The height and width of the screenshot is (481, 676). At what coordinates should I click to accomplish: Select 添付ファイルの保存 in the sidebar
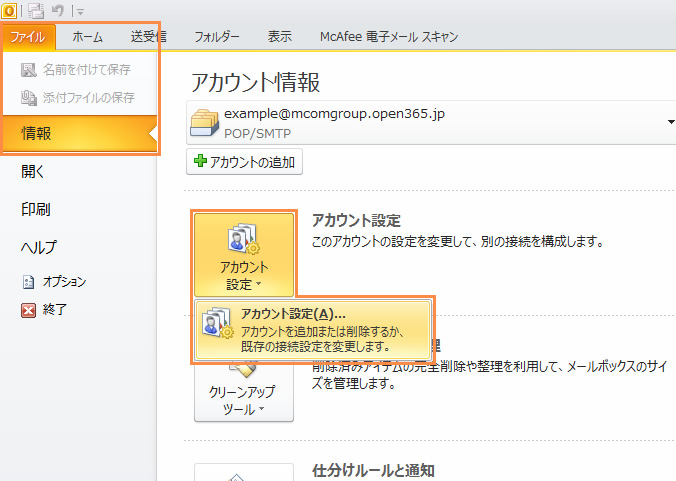78,98
